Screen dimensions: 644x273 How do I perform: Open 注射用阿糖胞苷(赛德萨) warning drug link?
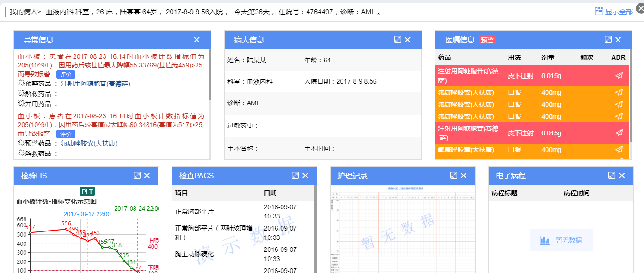(x=96, y=84)
